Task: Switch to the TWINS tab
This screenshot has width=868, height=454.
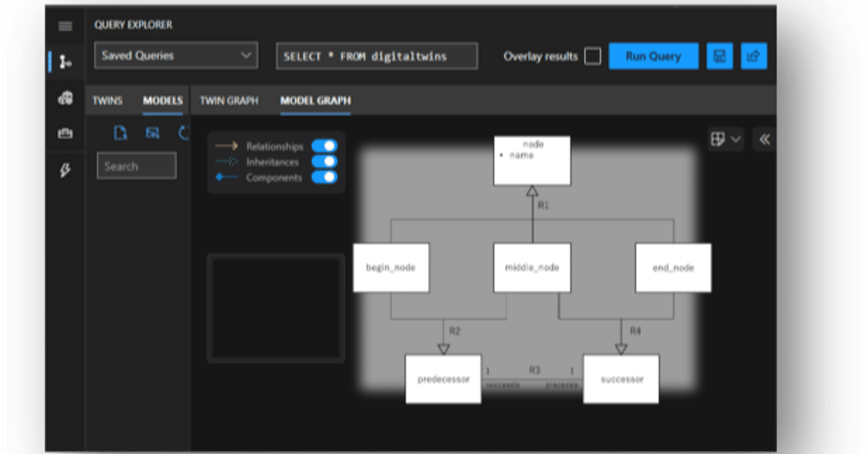Action: (x=108, y=100)
